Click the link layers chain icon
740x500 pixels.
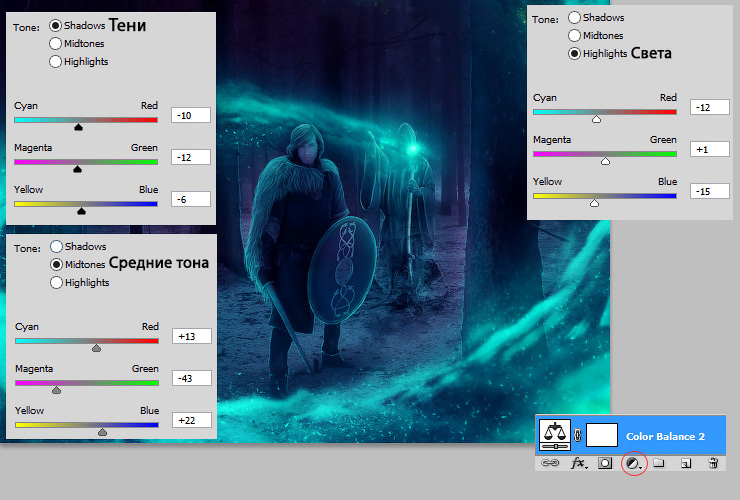[549, 463]
